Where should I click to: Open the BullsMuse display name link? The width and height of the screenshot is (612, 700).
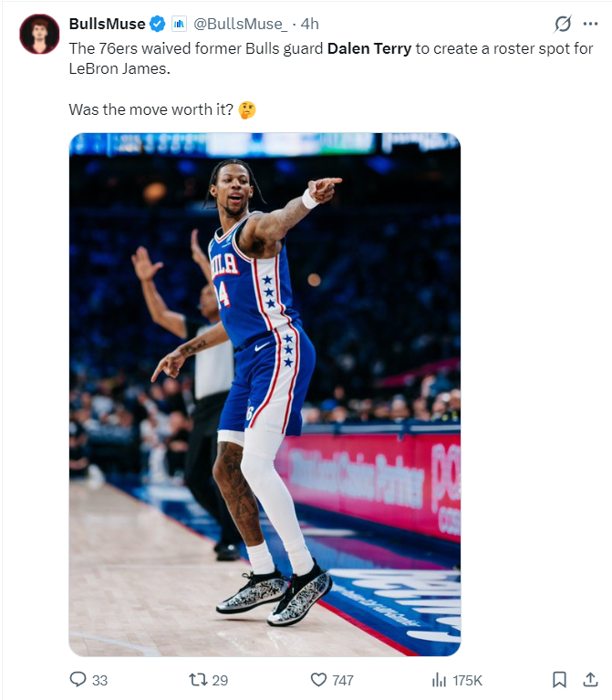click(x=108, y=24)
